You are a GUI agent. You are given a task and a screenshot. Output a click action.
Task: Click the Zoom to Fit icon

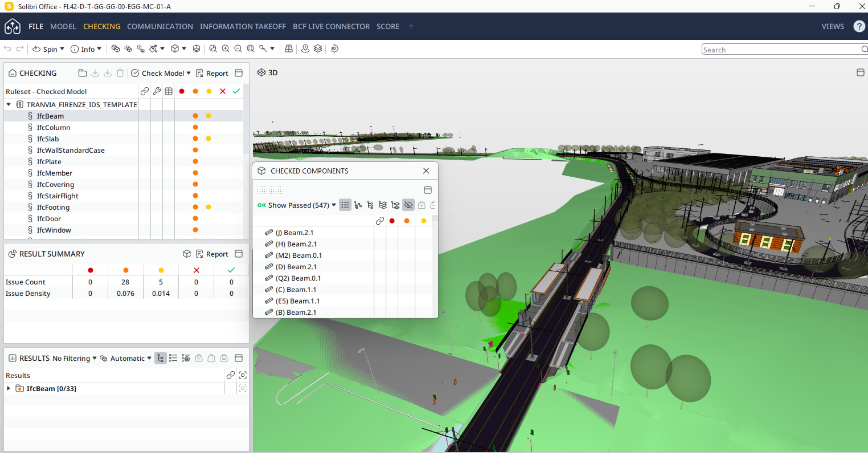point(250,49)
